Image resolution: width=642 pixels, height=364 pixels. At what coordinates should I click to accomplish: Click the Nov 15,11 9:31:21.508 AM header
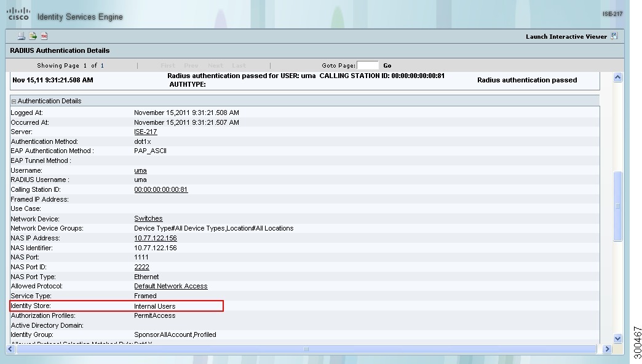[x=53, y=81]
